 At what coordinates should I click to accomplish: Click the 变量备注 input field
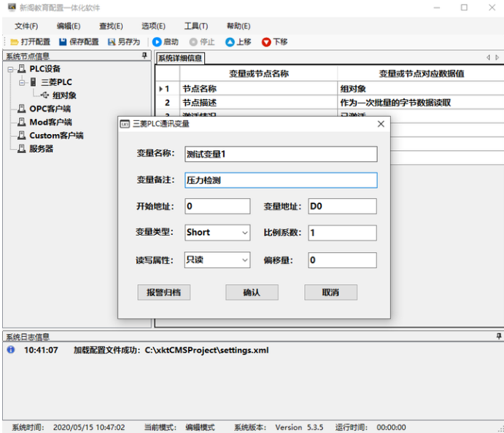(281, 180)
